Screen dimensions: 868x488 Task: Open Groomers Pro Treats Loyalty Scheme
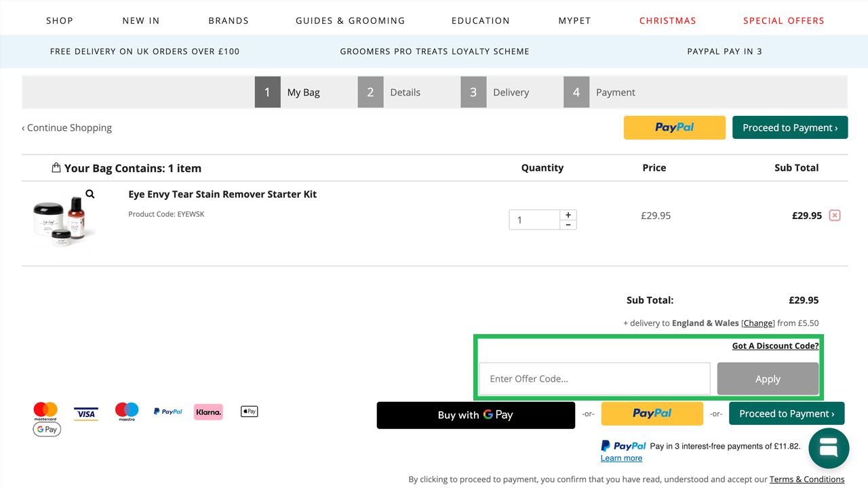point(435,52)
